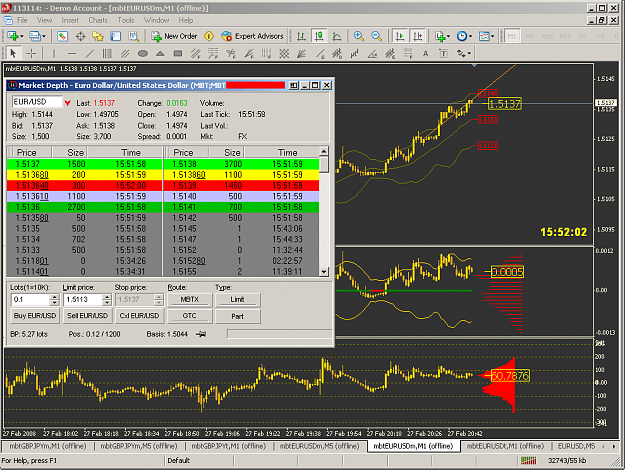The image size is (625, 470).
Task: Select the Ellipse drawing tool
Action: coord(143,53)
